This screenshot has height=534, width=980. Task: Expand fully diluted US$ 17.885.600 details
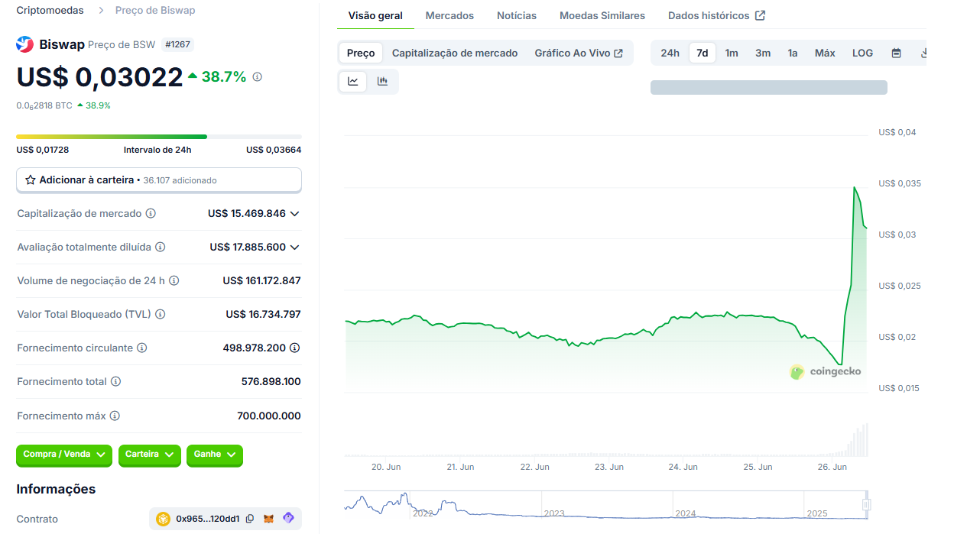click(294, 247)
